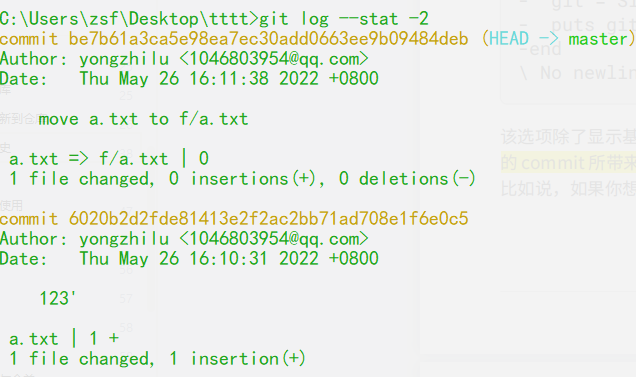Click the commit hash starting with be7b61a3
The height and width of the screenshot is (377, 636).
(268, 39)
